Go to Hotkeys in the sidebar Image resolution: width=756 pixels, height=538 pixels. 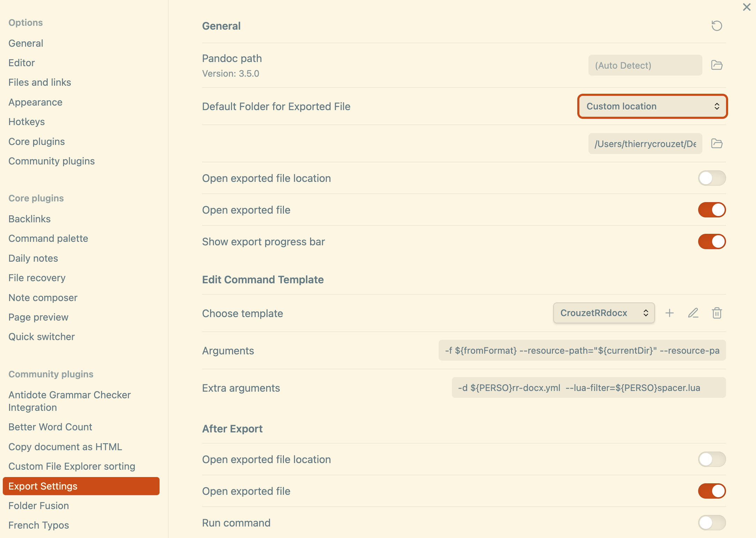click(x=26, y=122)
